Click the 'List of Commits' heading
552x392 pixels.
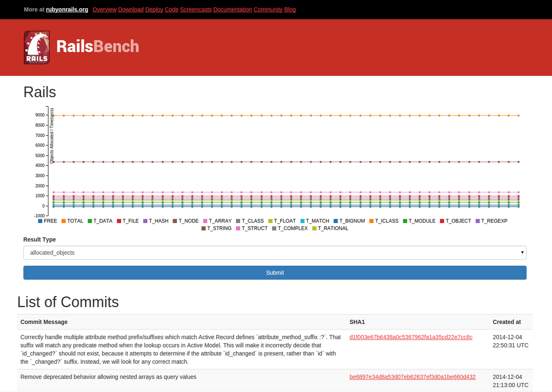[x=68, y=302]
